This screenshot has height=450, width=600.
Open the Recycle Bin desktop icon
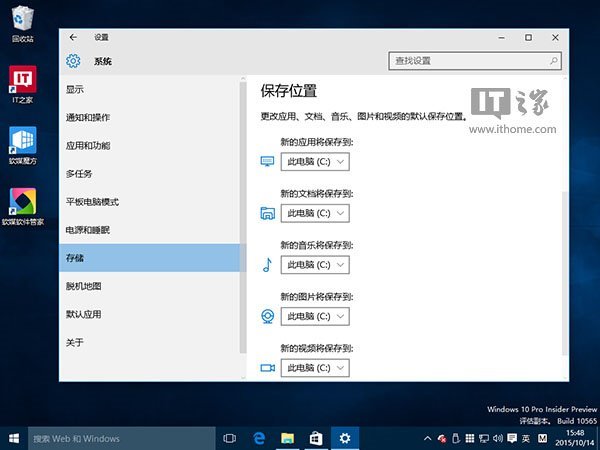click(x=21, y=21)
